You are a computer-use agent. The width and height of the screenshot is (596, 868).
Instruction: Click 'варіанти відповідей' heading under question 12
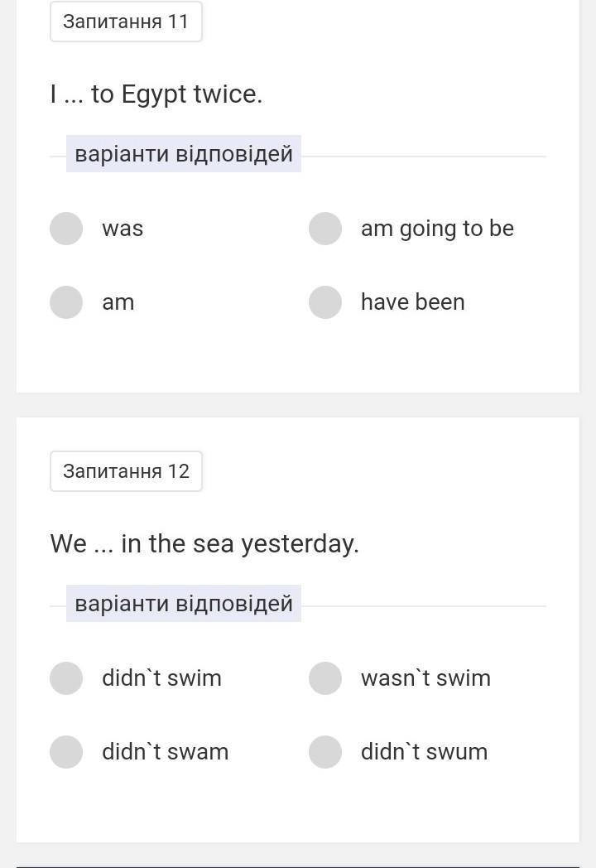184,604
